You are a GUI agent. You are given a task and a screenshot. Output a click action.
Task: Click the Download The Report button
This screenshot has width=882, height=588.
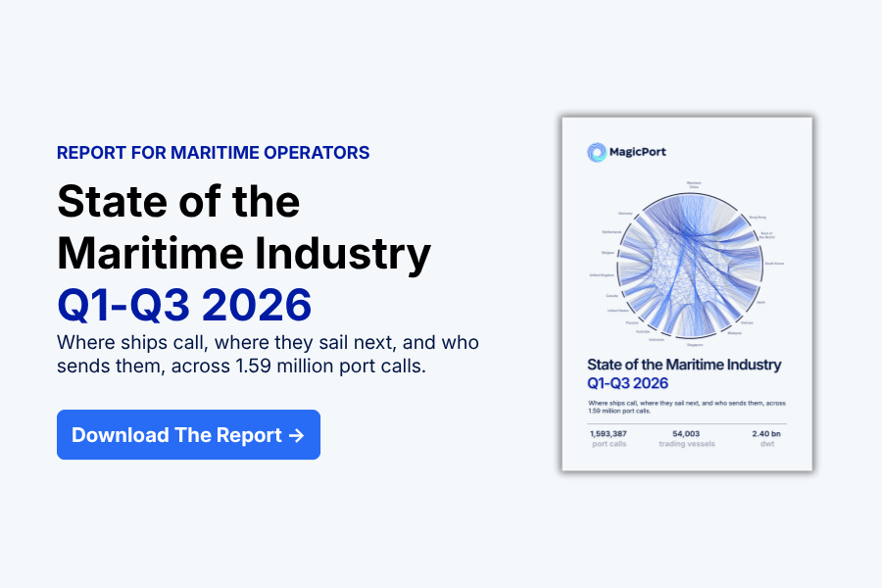pyautogui.click(x=188, y=434)
